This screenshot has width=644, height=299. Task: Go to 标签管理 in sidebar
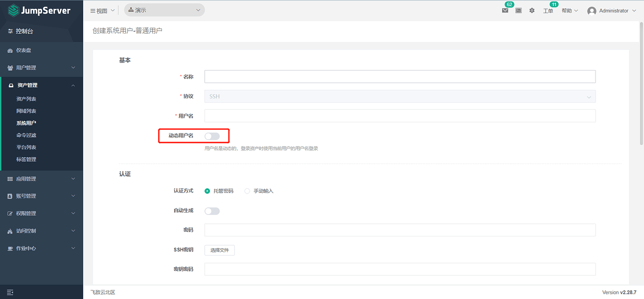click(x=26, y=160)
